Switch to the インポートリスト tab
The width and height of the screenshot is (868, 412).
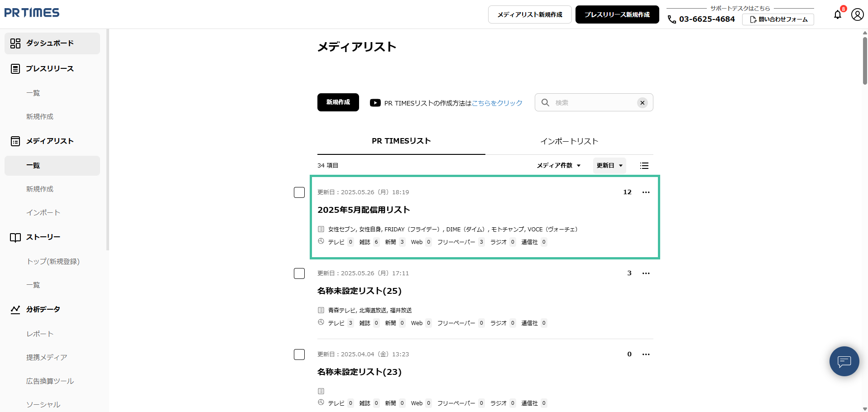coord(569,141)
